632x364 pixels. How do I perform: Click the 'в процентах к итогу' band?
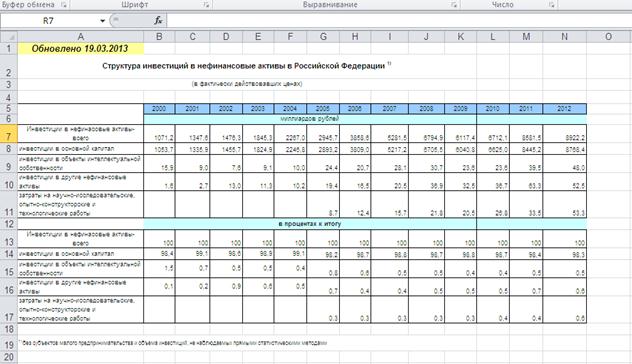pos(310,224)
